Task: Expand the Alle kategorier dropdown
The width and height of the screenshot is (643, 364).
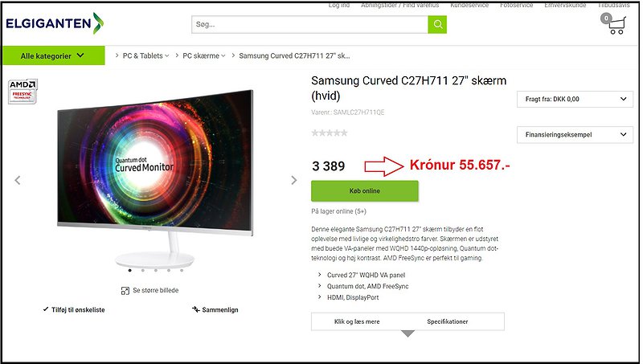Action: [x=54, y=55]
